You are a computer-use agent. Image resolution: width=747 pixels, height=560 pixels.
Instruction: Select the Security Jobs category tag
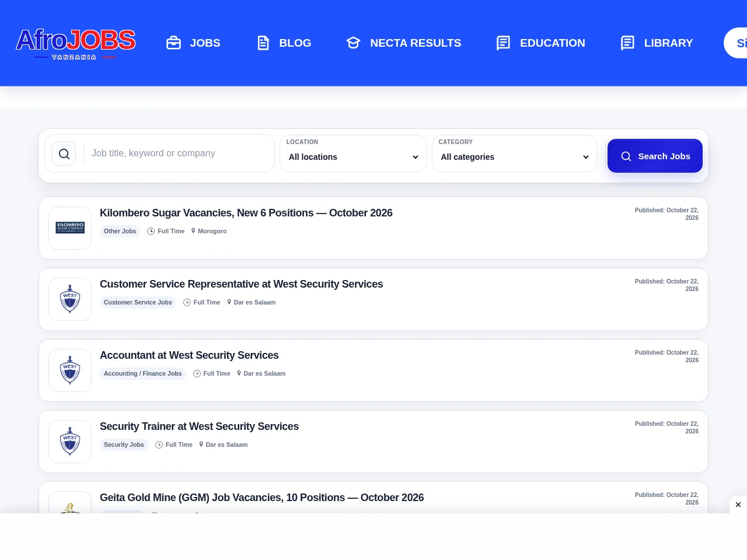coord(124,445)
